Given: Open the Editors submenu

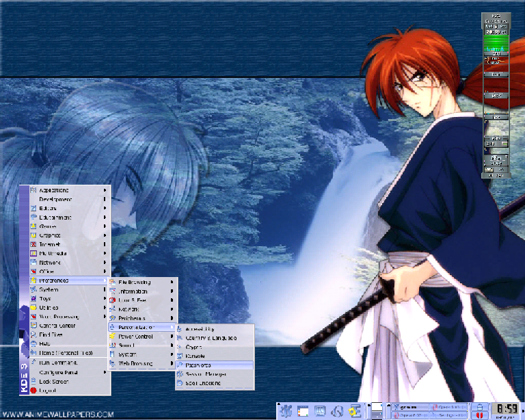Looking at the screenshot, I should [x=70, y=209].
